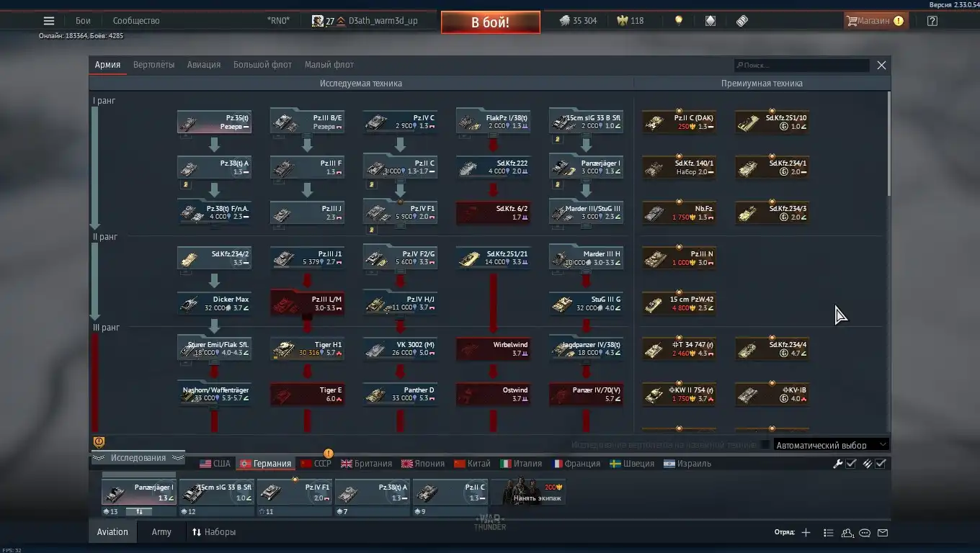
Task: Click the player avatar icon
Action: (x=317, y=21)
